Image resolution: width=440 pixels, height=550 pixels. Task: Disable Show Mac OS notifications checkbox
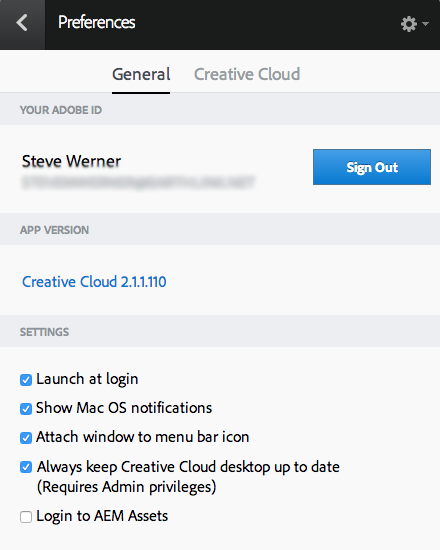26,409
